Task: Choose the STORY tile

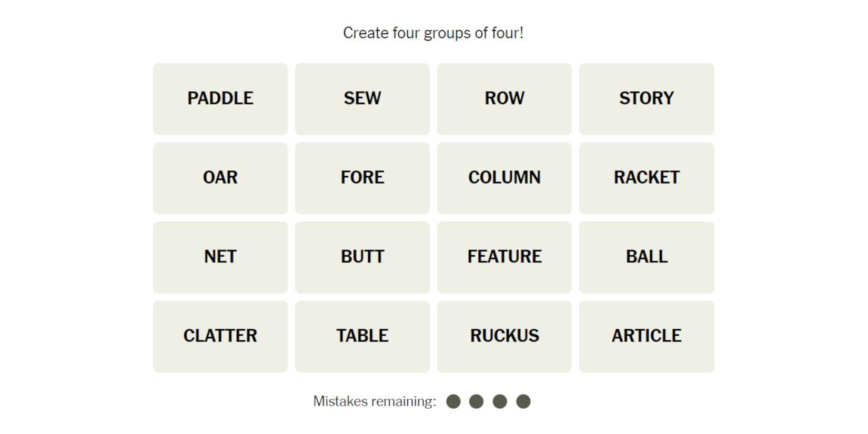Action: click(x=647, y=99)
